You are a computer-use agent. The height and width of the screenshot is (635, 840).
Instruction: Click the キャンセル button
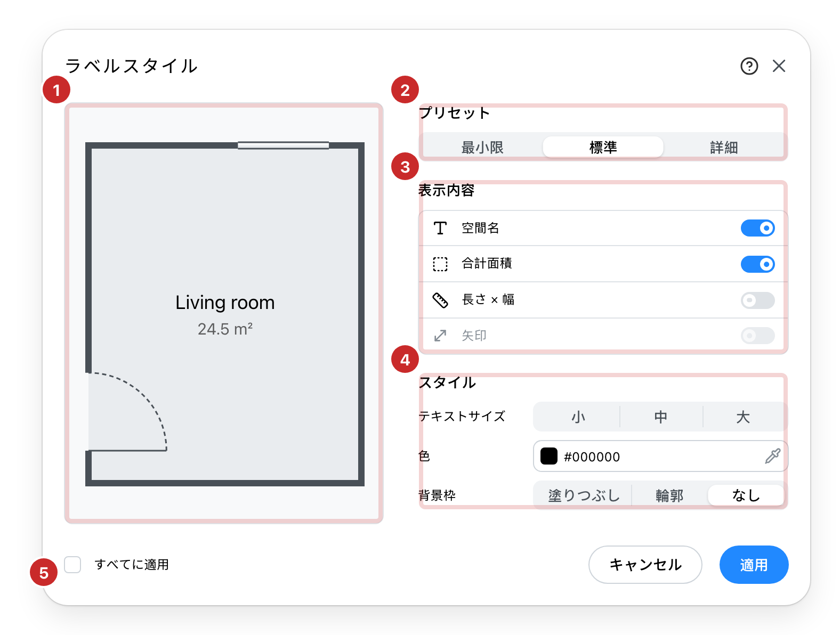[645, 565]
